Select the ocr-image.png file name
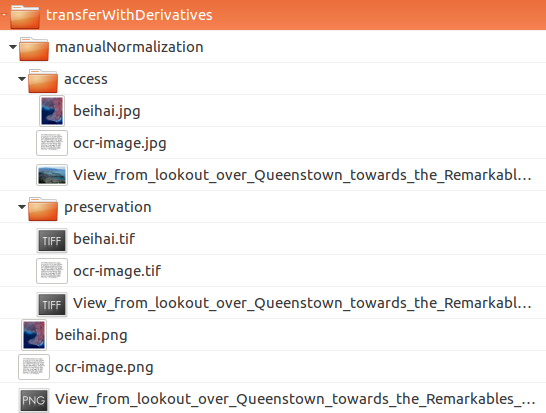The height and width of the screenshot is (413, 546). click(104, 367)
